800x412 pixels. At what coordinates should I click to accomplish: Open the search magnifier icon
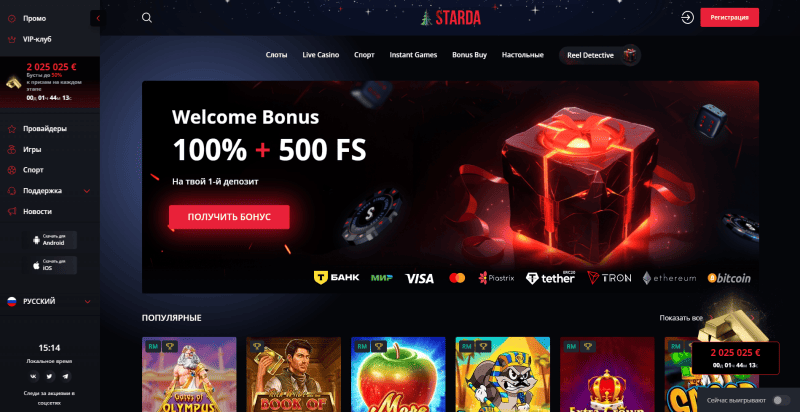tap(147, 18)
